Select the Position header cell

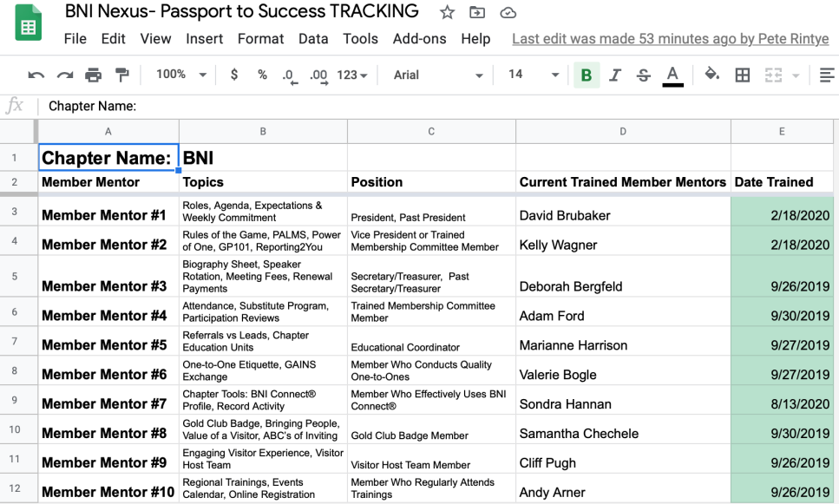point(431,182)
